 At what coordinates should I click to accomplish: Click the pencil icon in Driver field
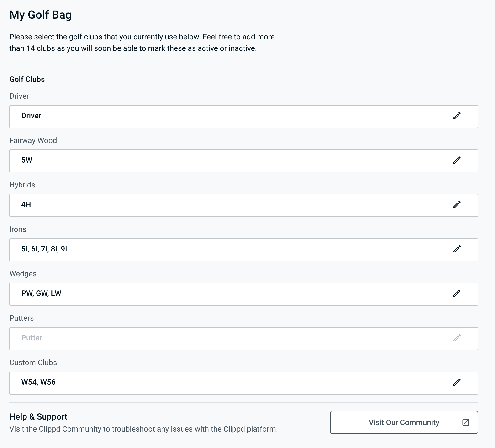coord(457,116)
